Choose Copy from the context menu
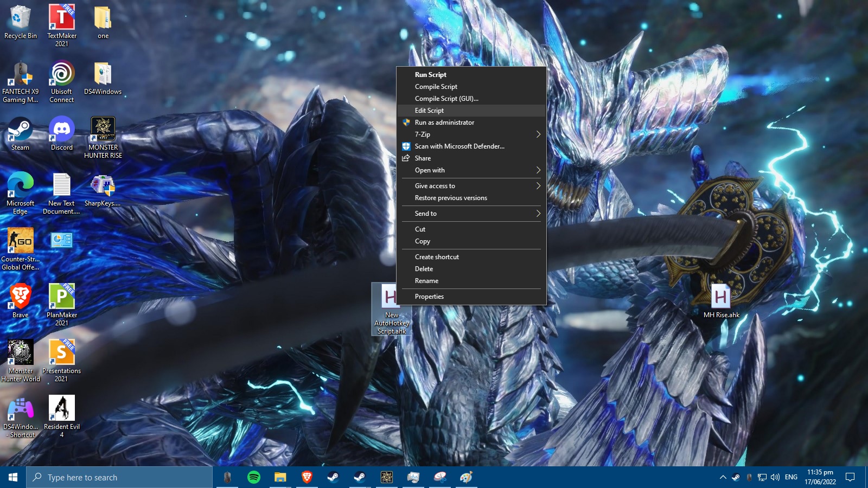 tap(471, 241)
